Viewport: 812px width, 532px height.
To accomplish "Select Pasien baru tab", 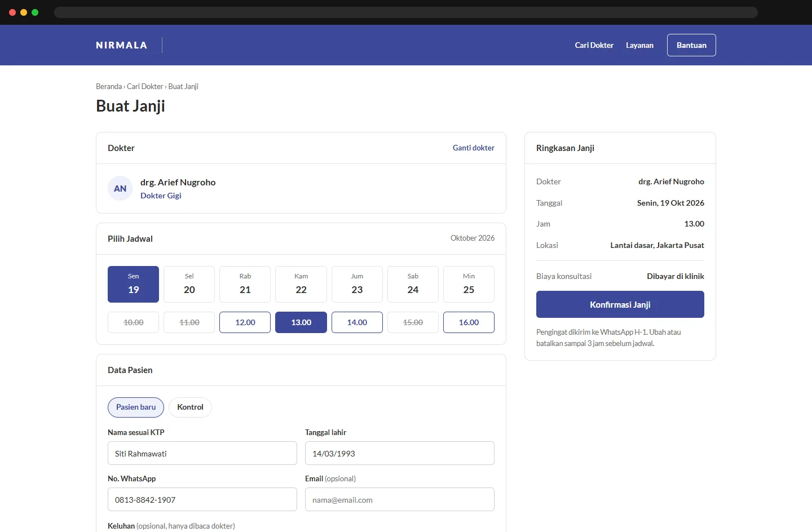I will coord(136,407).
